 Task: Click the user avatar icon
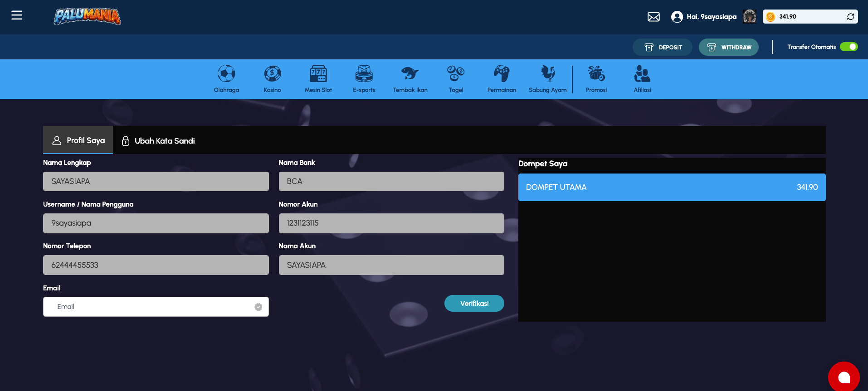point(677,17)
